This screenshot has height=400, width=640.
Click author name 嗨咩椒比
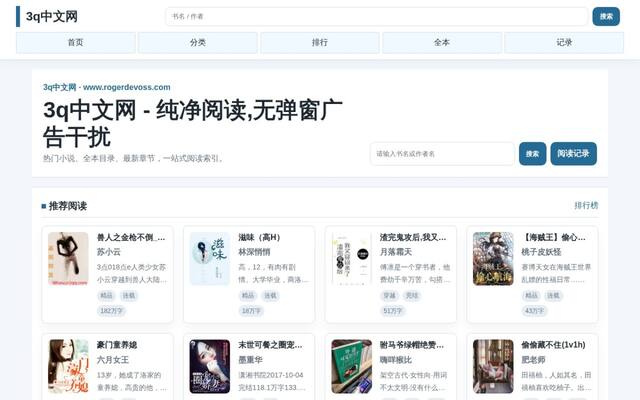click(x=396, y=360)
